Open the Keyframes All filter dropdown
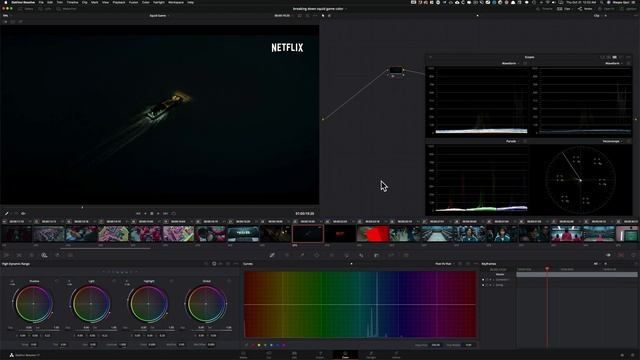 click(598, 264)
